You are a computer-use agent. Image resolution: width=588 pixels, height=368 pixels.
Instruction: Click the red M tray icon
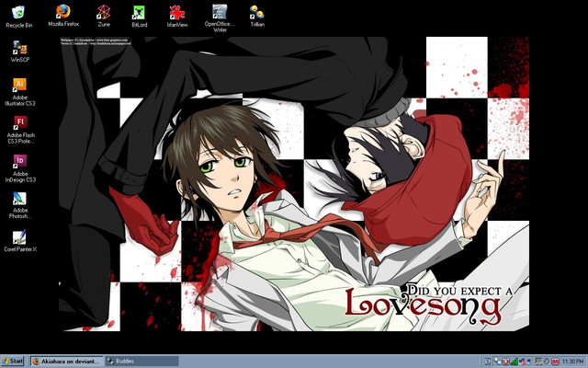(555, 362)
